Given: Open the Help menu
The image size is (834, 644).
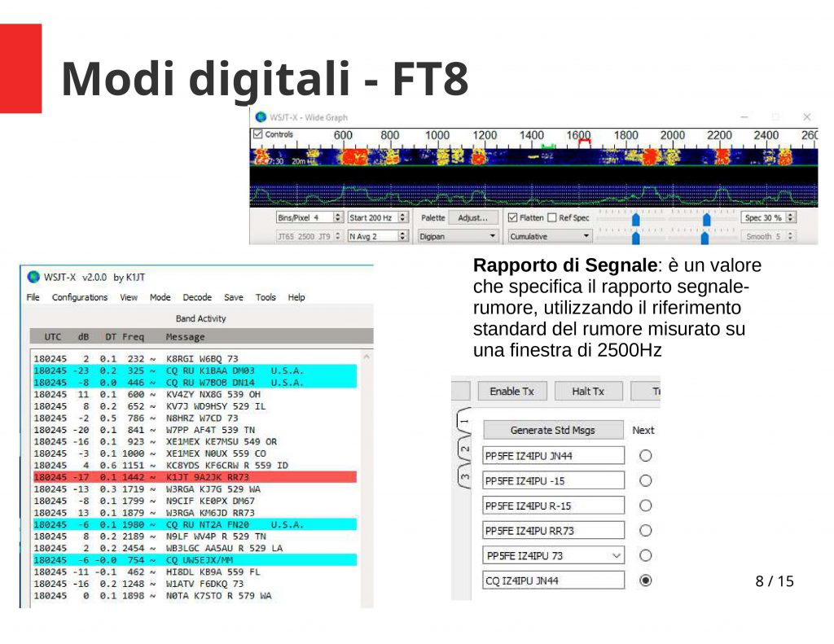Looking at the screenshot, I should coord(296,297).
